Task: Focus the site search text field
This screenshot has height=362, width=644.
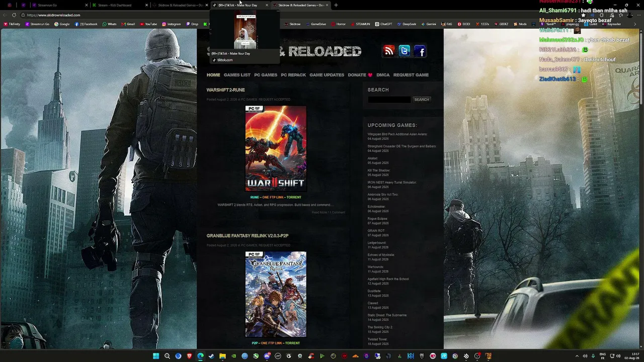Action: click(x=389, y=100)
